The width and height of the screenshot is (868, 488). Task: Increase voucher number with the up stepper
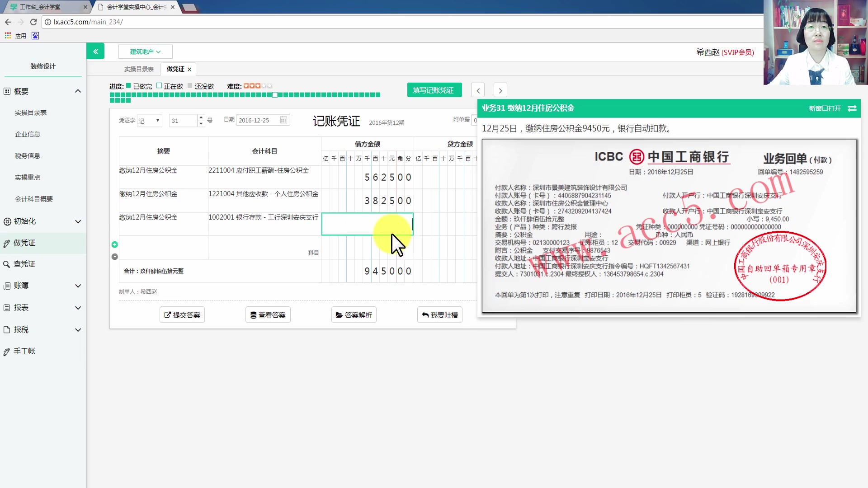coord(201,117)
